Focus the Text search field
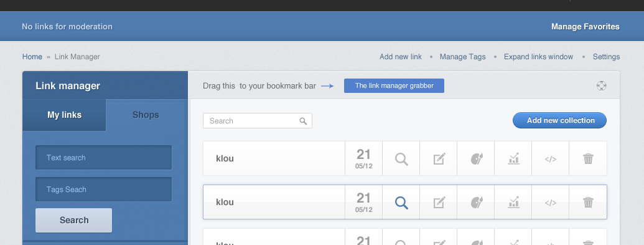The height and width of the screenshot is (245, 644). click(103, 157)
